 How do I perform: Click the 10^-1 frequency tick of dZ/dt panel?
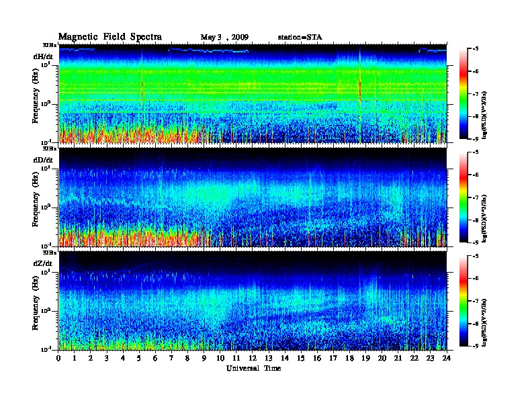click(x=46, y=349)
